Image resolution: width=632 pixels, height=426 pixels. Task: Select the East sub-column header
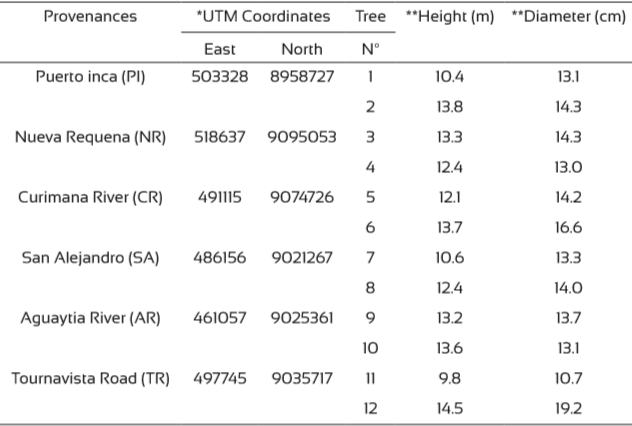click(x=219, y=48)
